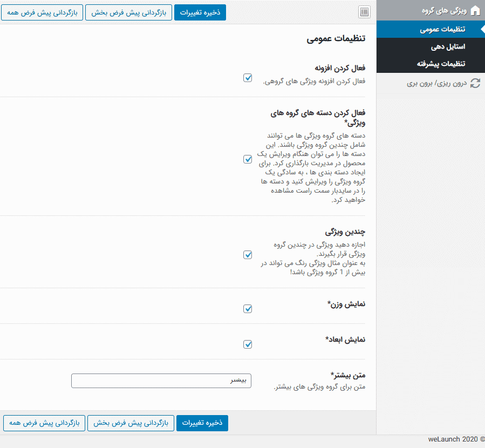The image size is (485, 448).
Task: Click the تنظیمات عمومی section heading
Action: tap(336, 39)
